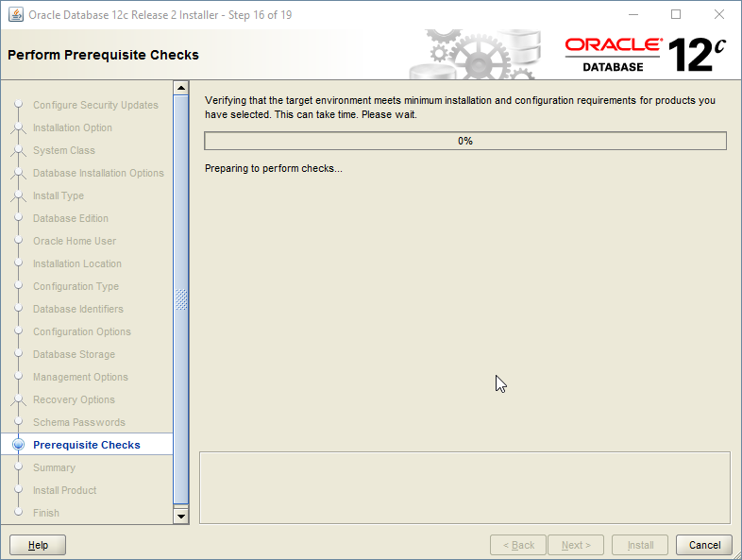Image resolution: width=742 pixels, height=560 pixels.
Task: Click the steps list scrollbar thumb
Action: pyautogui.click(x=180, y=299)
